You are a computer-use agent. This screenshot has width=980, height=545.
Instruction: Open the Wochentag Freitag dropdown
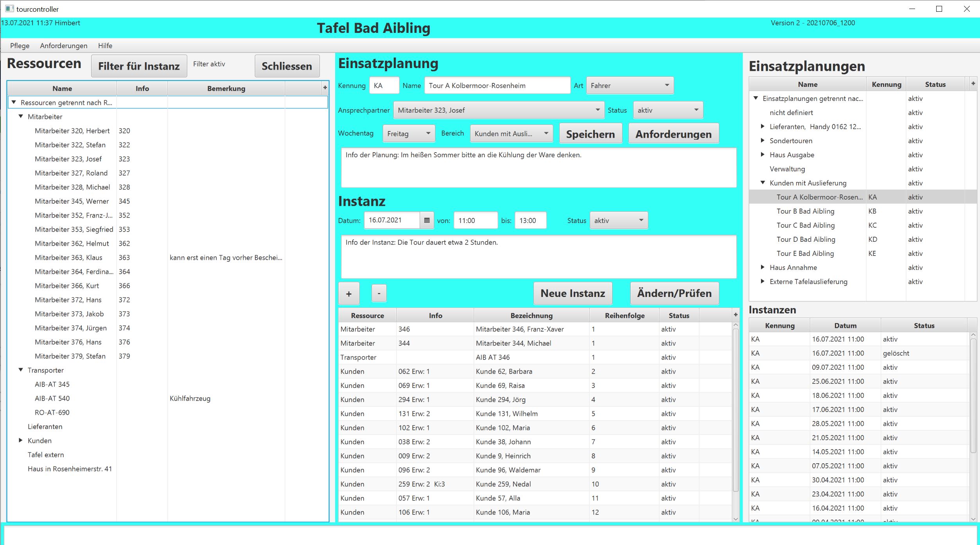pos(408,134)
